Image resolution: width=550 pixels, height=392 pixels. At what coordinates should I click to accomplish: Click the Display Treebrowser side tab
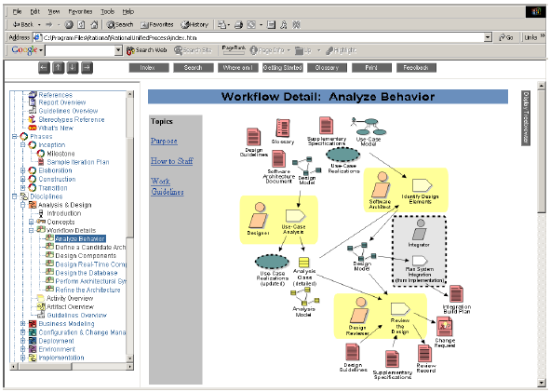point(526,118)
